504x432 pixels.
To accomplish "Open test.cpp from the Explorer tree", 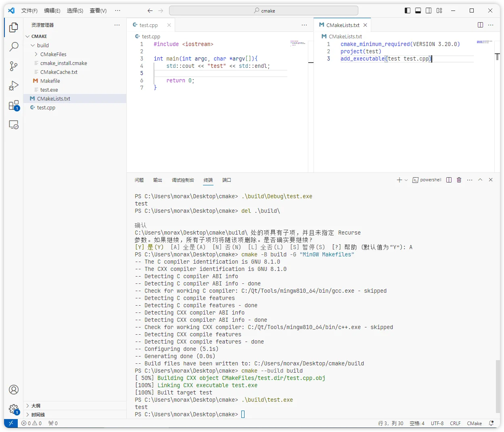I will (x=46, y=107).
